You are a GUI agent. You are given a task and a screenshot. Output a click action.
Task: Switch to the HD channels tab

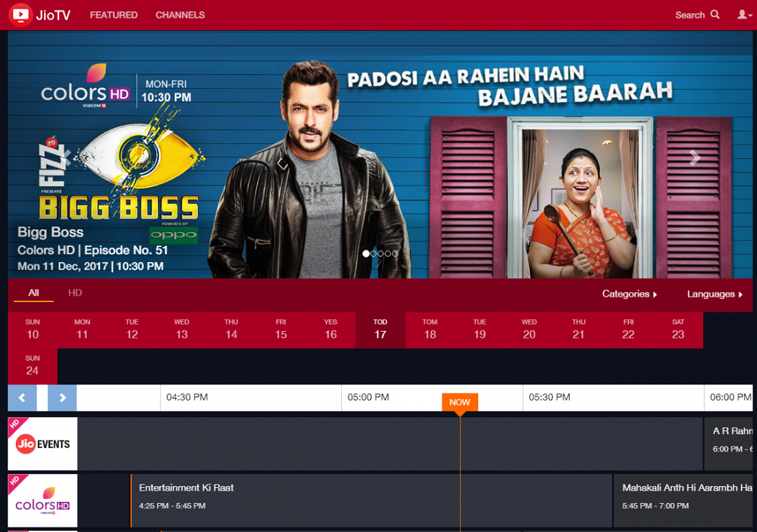tap(75, 292)
